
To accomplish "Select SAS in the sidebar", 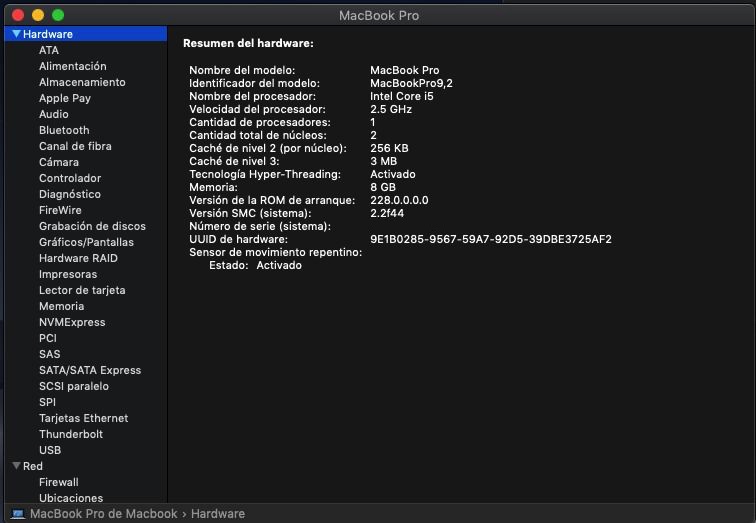I will [x=50, y=354].
